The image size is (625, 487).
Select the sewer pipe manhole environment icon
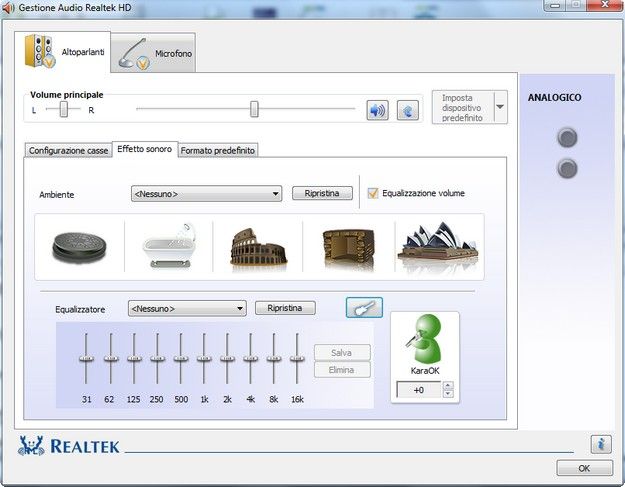point(79,247)
